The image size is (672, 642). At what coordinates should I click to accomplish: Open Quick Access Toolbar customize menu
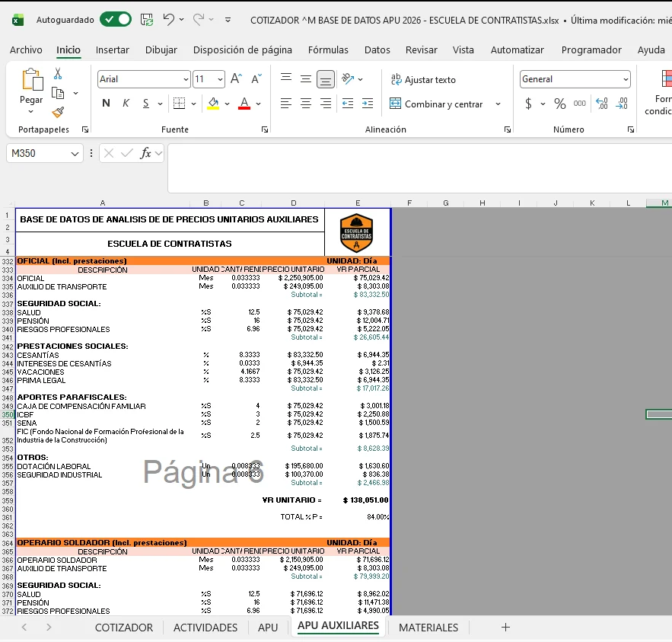(x=228, y=20)
